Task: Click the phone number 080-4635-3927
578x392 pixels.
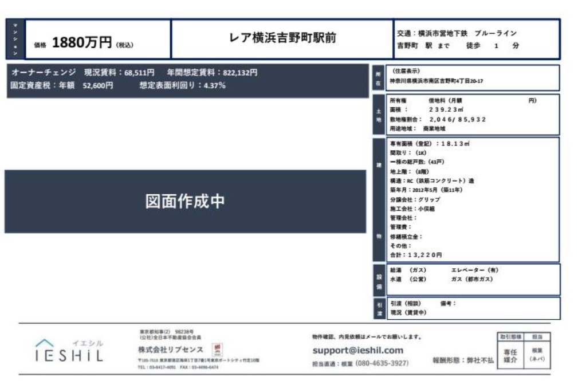Action: 382,363
